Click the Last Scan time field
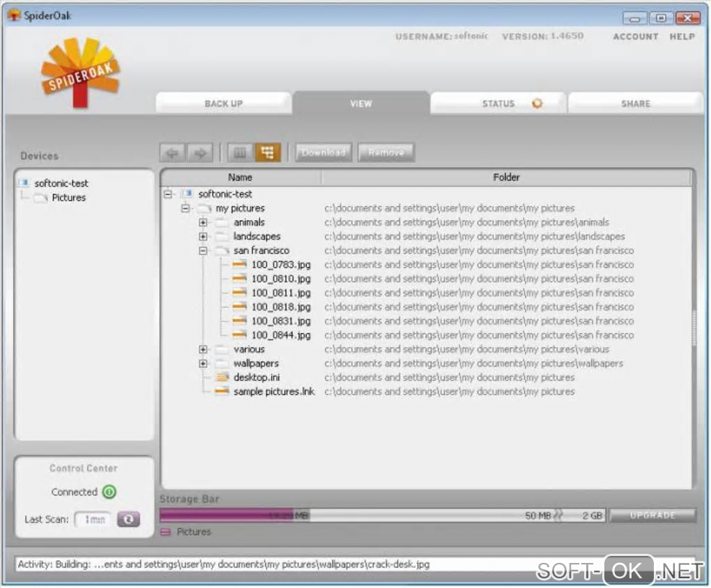711x588 pixels. (x=93, y=520)
